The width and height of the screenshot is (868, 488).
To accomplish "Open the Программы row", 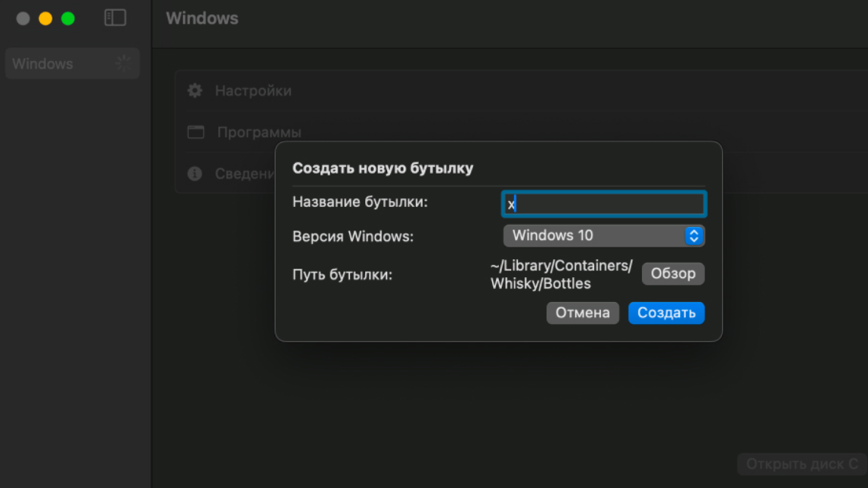I will pos(259,132).
